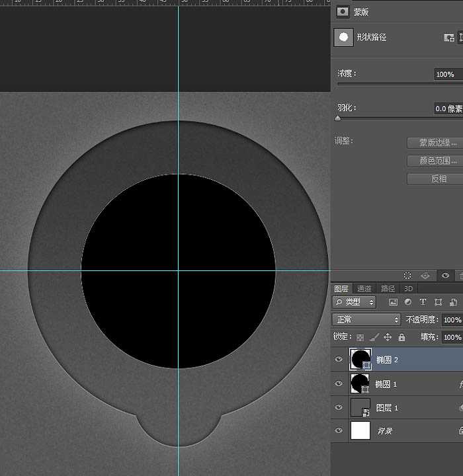
Task: Toggle visibility of 图层 1 layer
Action: coord(339,408)
